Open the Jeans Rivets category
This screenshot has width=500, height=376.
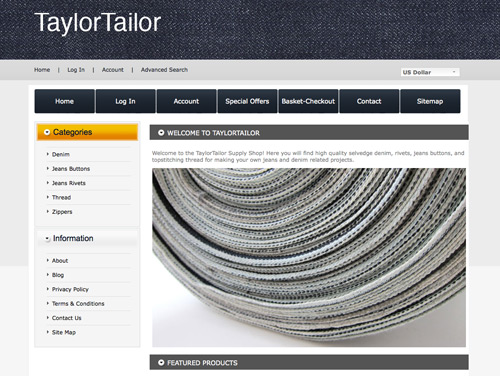69,183
